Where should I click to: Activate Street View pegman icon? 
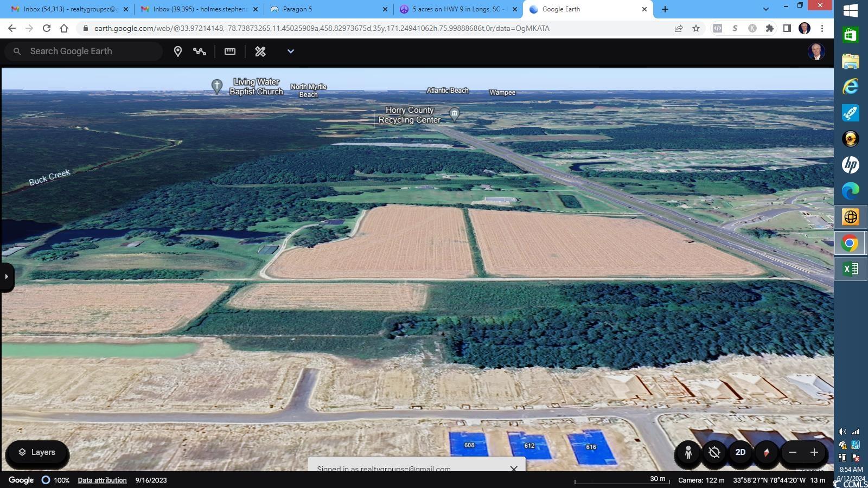click(688, 452)
